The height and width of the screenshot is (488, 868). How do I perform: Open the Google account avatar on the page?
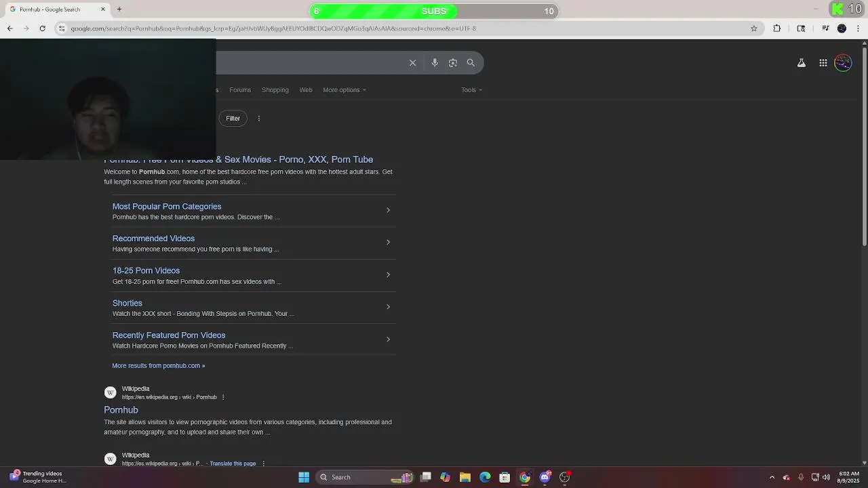[x=843, y=62]
